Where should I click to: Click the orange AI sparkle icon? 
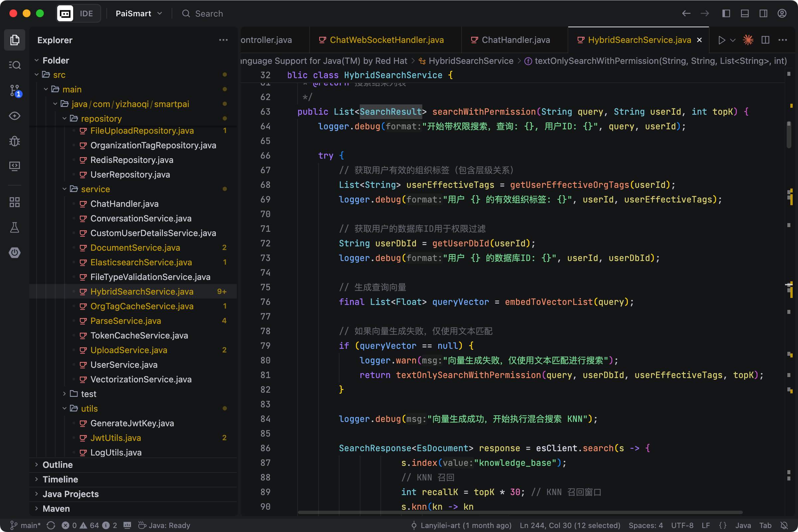(748, 40)
